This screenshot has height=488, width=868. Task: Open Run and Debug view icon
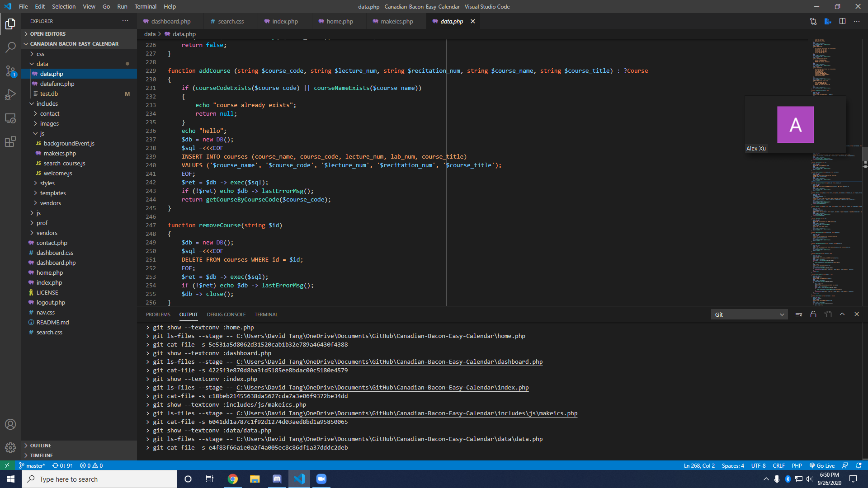tap(10, 94)
